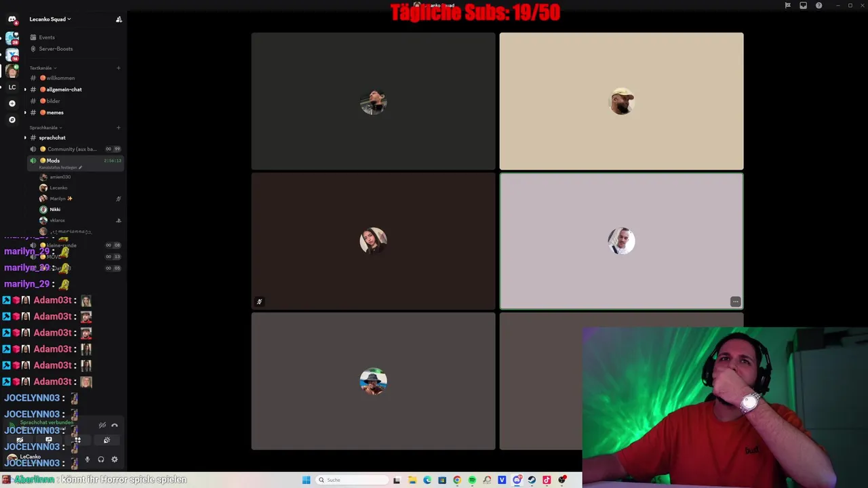Image resolution: width=868 pixels, height=488 pixels.
Task: Select user Nikki in the Mods channel
Action: (x=80, y=209)
